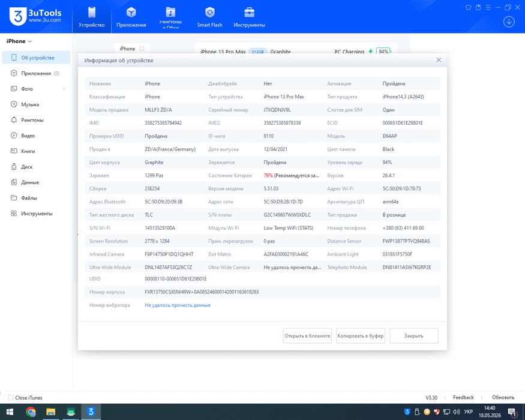Click the product type iPhone14,3 (A2643)
This screenshot has height=420, width=525.
coord(403,97)
